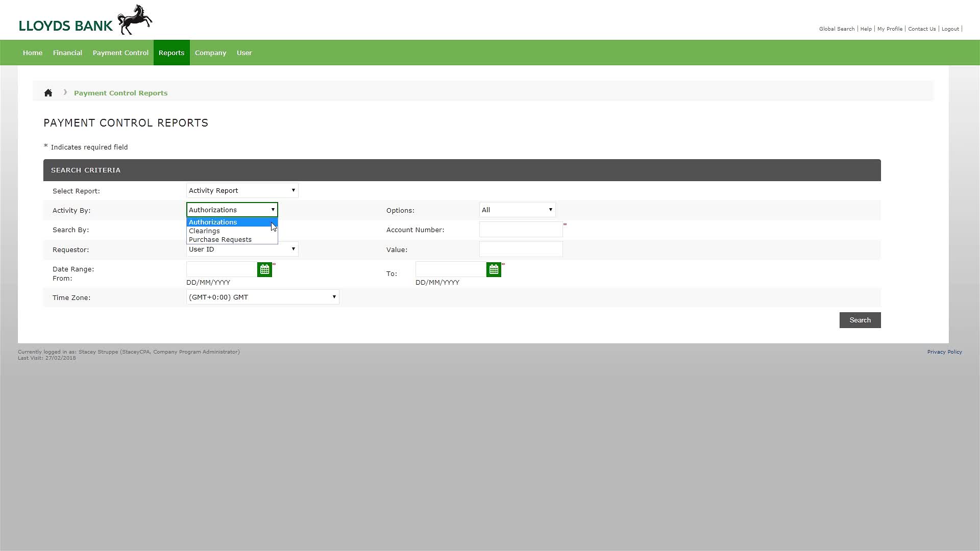Click the Account Number input field

(521, 230)
